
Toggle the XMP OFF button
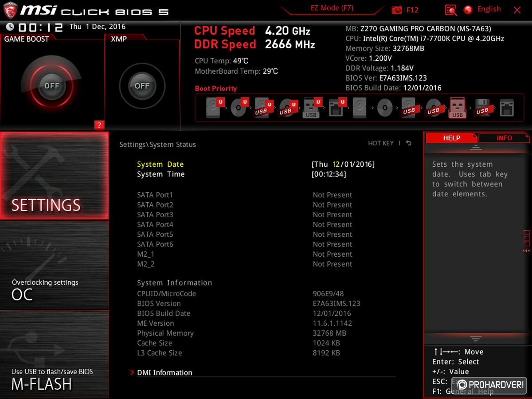click(142, 86)
